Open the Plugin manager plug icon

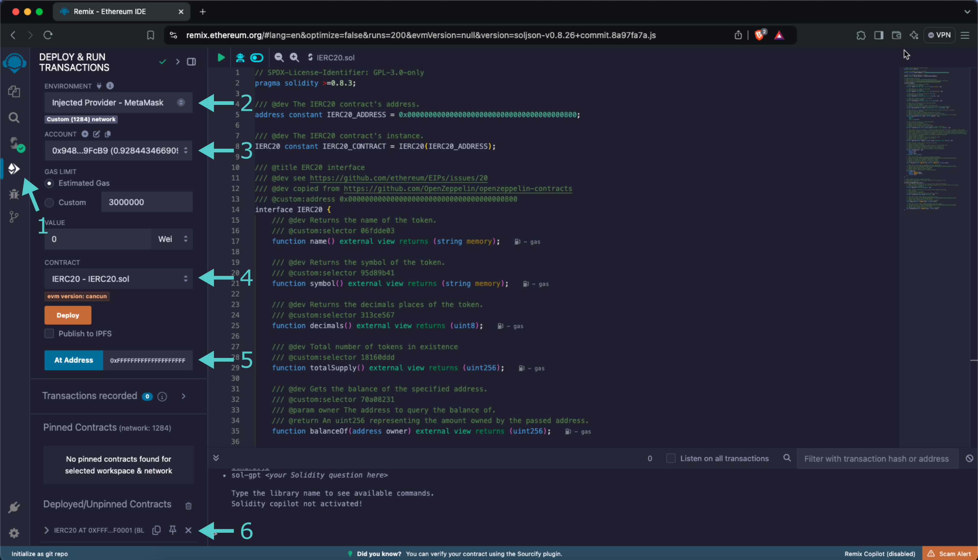point(14,507)
